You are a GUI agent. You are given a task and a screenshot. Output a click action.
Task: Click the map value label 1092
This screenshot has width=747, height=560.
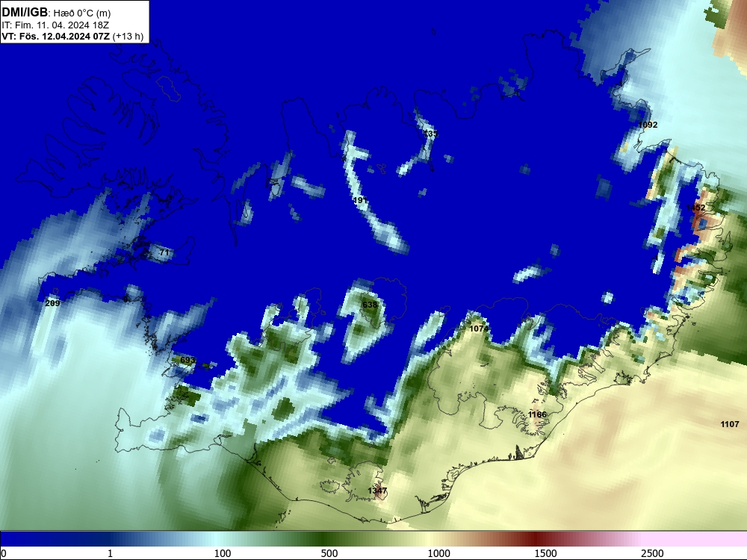click(x=648, y=125)
